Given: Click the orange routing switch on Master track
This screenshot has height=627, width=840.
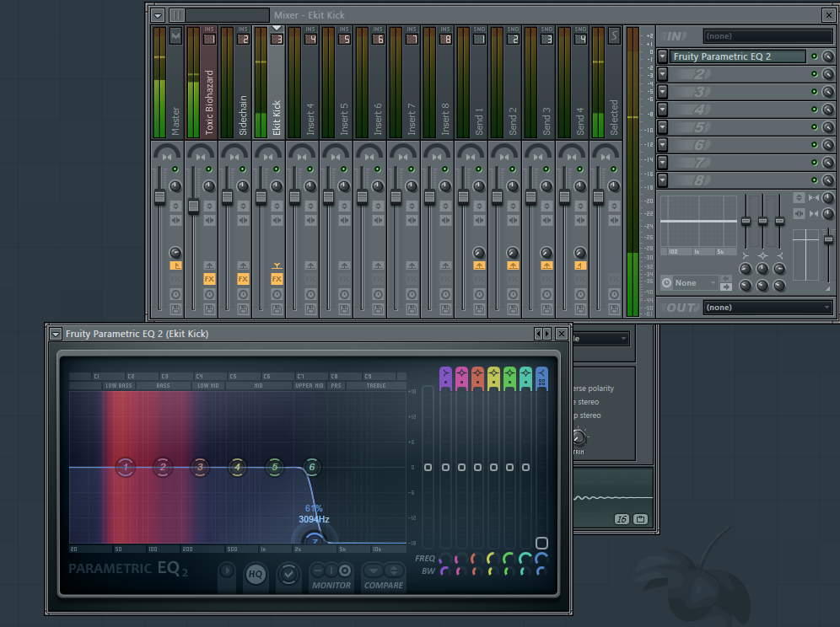Looking at the screenshot, I should click(x=175, y=265).
